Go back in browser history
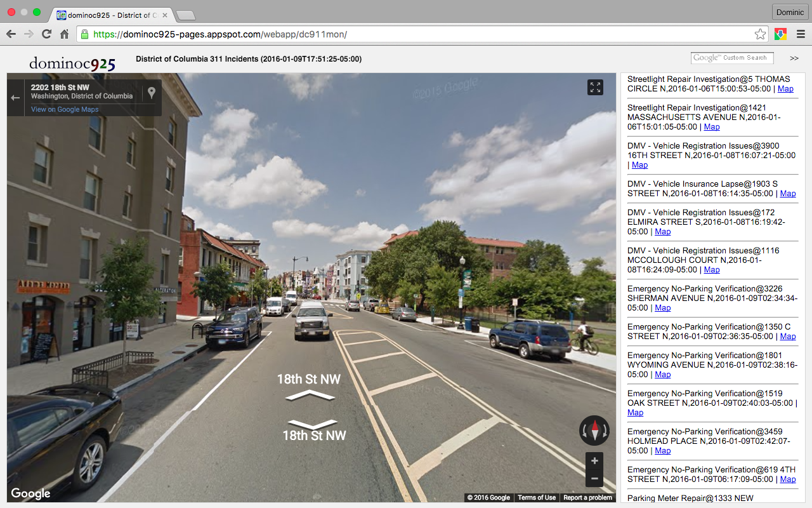 tap(11, 34)
